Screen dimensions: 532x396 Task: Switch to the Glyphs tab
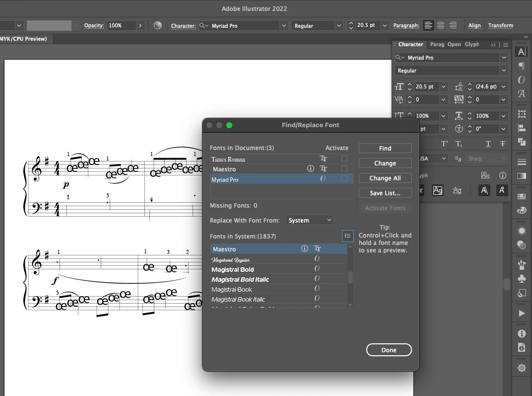(x=472, y=45)
